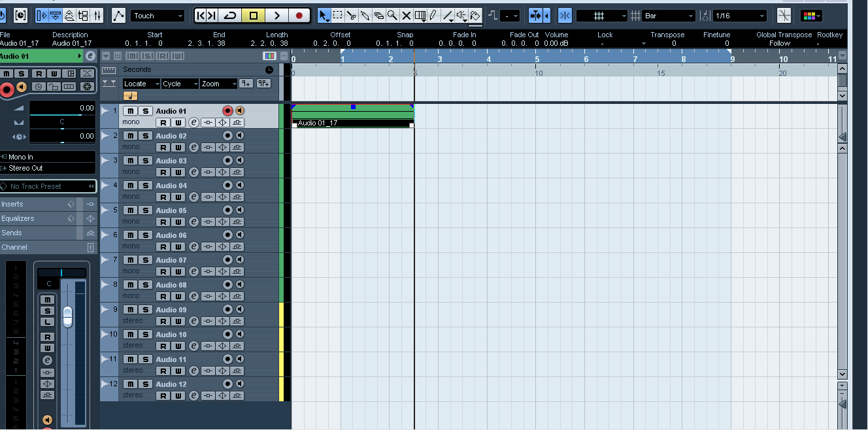Select the Audio 12 track name
Image resolution: width=868 pixels, height=430 pixels.
tap(171, 384)
